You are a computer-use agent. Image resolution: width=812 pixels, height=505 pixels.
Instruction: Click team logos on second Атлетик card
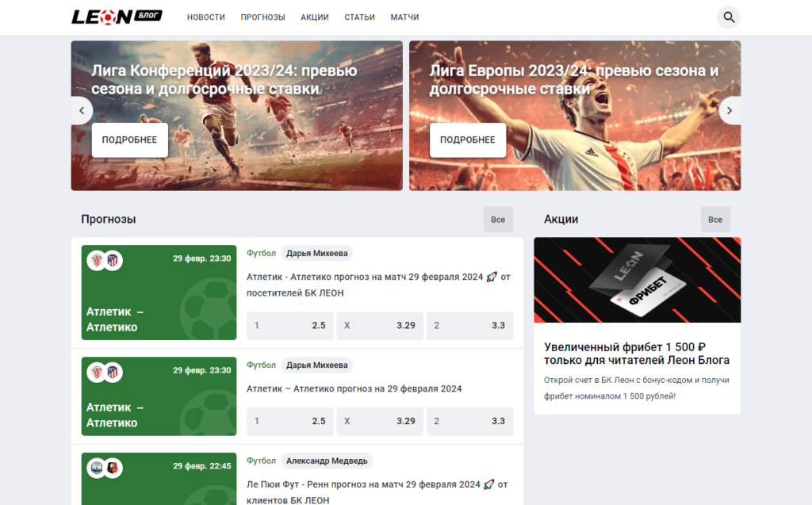[105, 372]
